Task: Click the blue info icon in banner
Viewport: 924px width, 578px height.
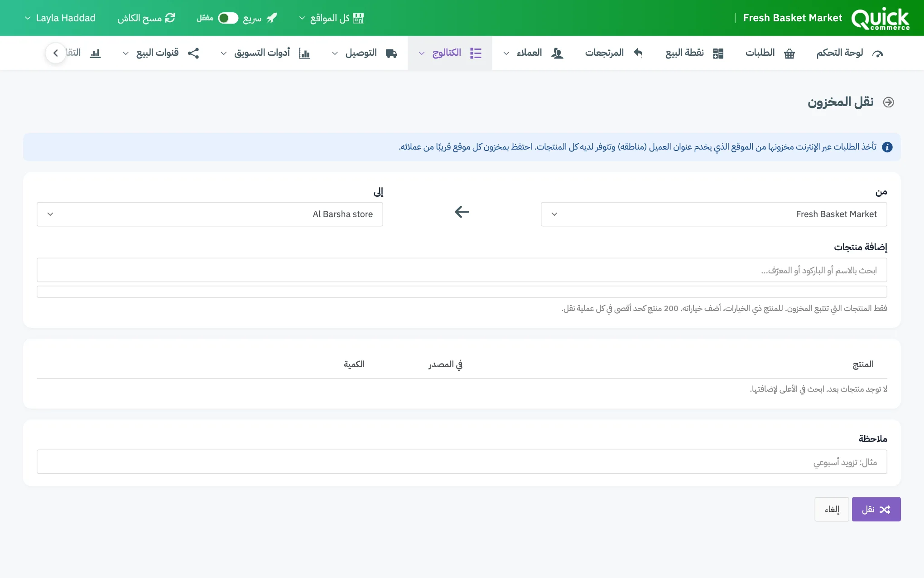Action: (887, 147)
